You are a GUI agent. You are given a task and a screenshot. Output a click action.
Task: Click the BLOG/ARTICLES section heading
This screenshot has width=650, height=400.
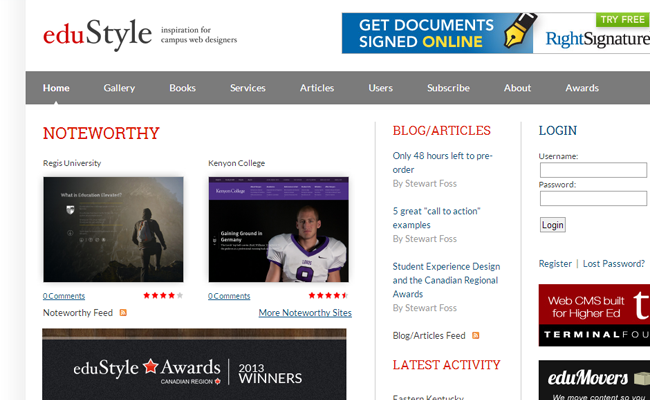pyautogui.click(x=441, y=131)
